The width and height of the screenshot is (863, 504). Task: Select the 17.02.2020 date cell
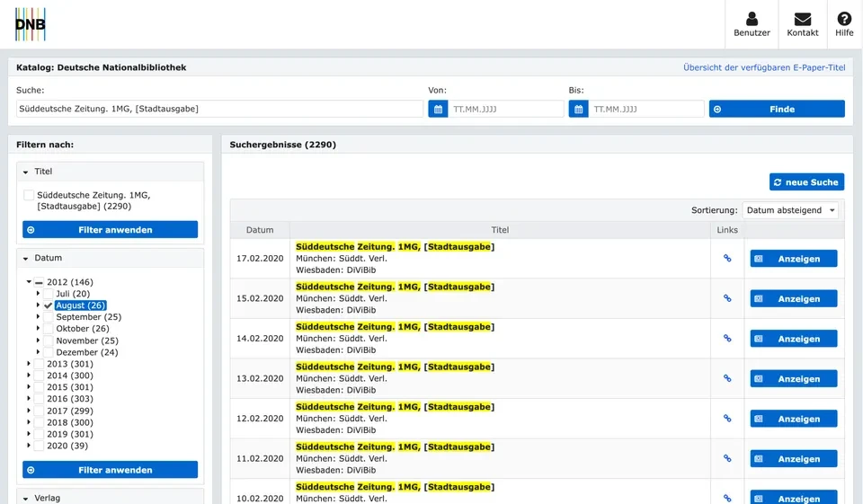pos(260,259)
